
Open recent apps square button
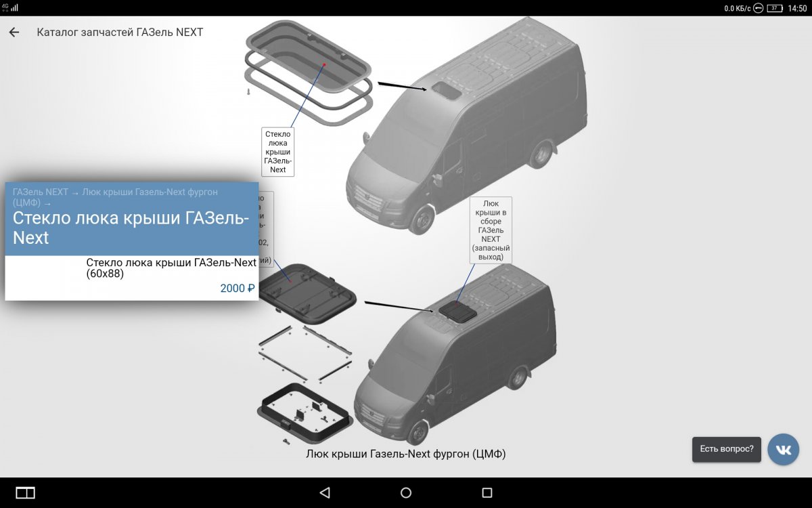pos(487,492)
